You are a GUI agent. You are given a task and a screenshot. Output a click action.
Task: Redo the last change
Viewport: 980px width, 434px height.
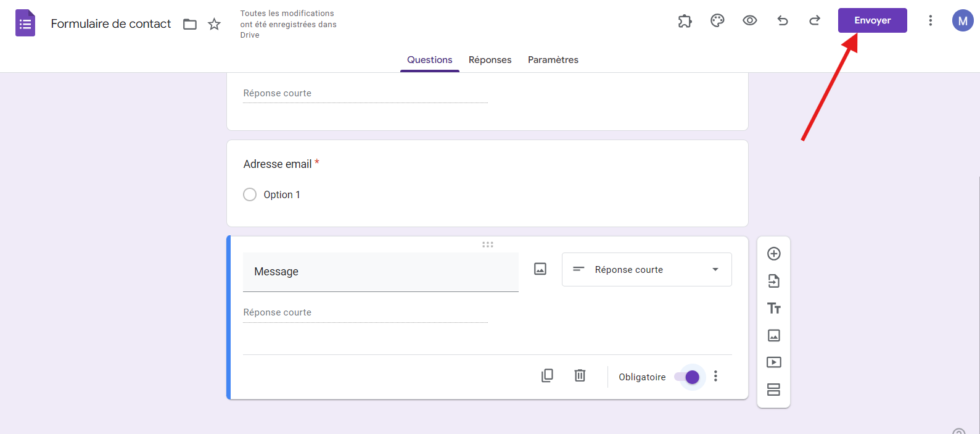coord(815,20)
